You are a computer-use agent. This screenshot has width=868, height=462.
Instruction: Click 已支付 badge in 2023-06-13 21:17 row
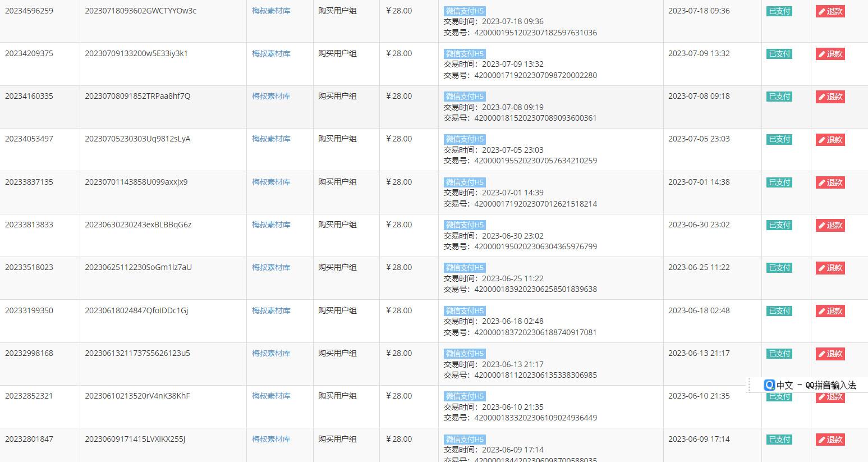pos(779,354)
